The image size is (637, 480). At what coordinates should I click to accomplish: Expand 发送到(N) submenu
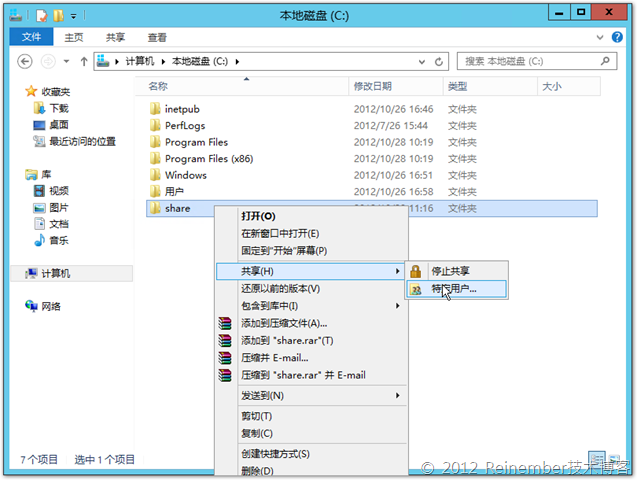[x=310, y=396]
